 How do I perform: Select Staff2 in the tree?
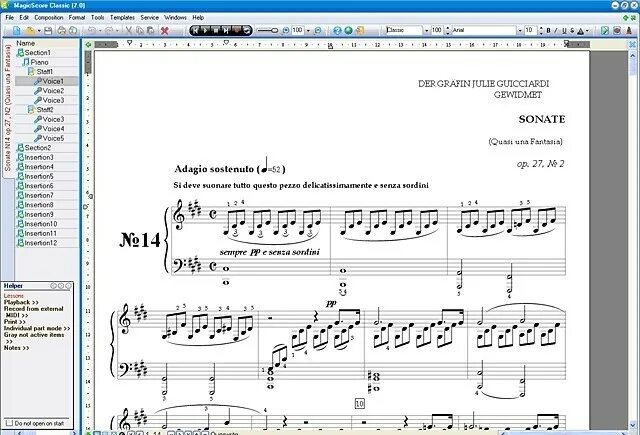point(44,110)
